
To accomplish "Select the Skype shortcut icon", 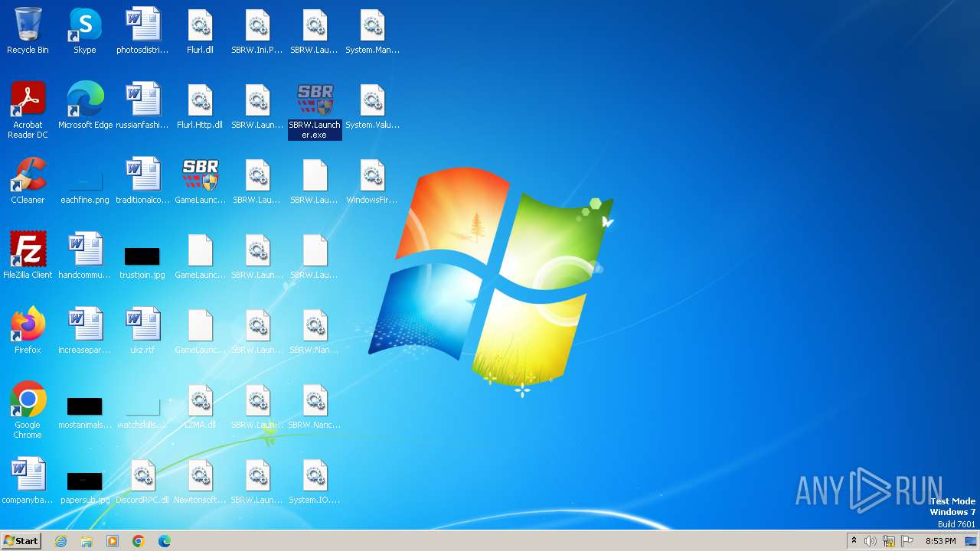I will [x=85, y=31].
